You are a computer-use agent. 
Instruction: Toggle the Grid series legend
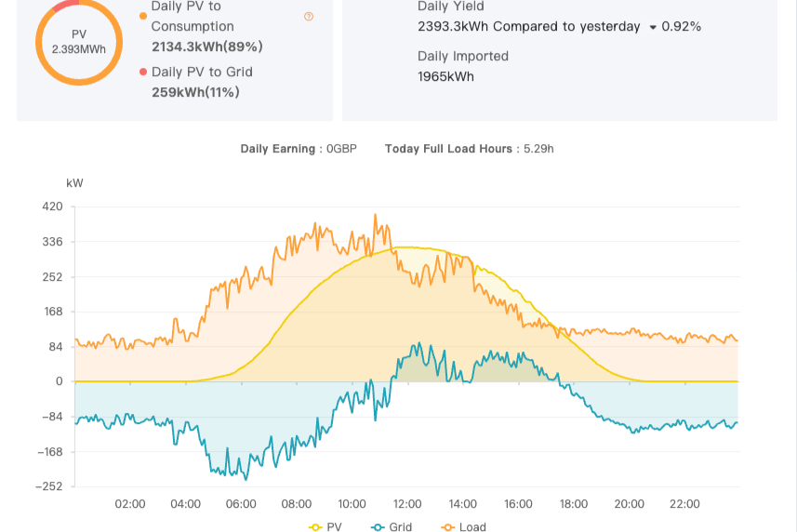[392, 526]
